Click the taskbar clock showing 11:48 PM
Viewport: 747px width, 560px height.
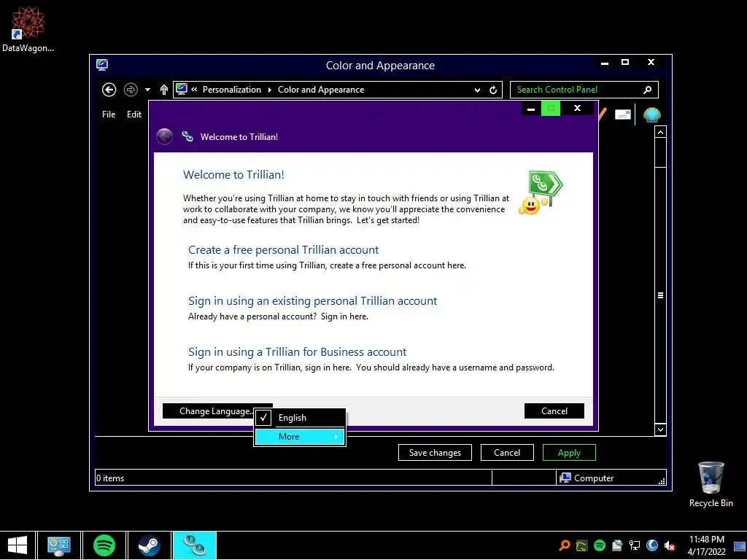(706, 545)
